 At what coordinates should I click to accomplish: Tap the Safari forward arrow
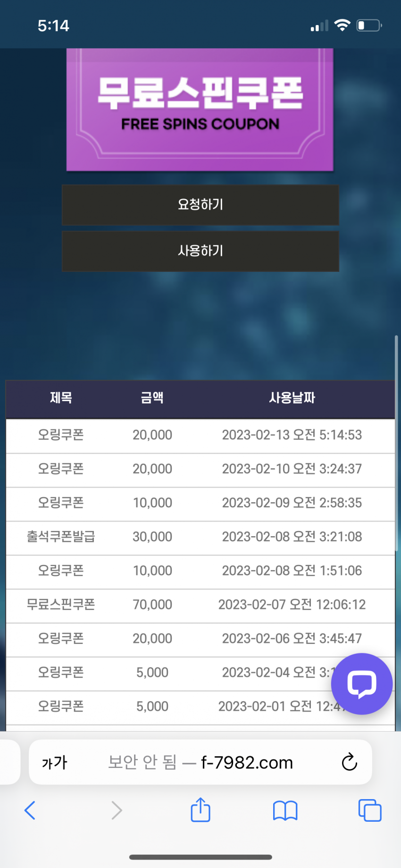117,810
